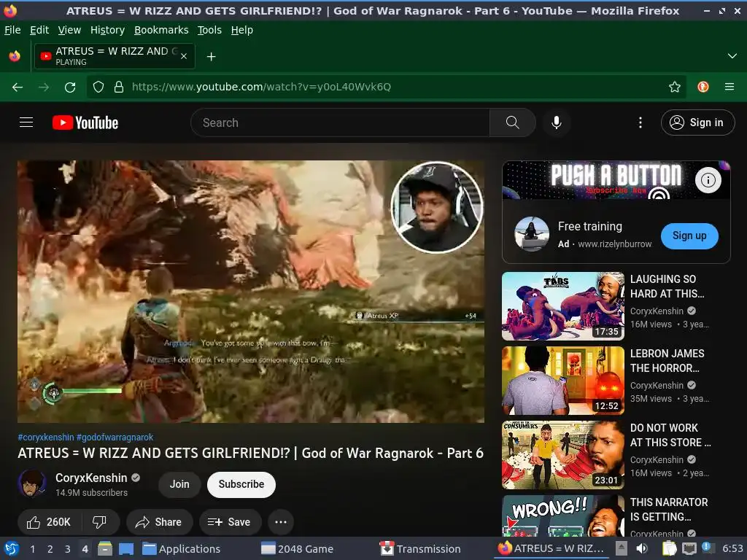Close the ATREUS YouTube tab
Viewport: 747px width, 560px height.
pyautogui.click(x=184, y=56)
